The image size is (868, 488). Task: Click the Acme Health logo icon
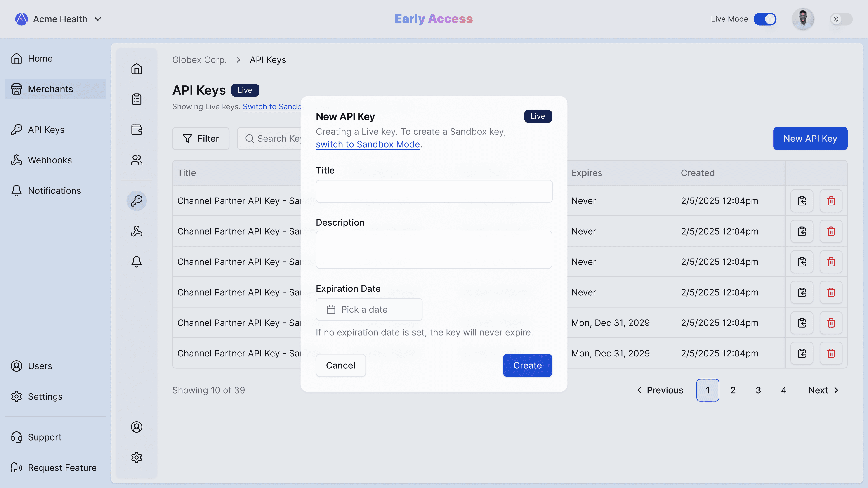point(21,19)
